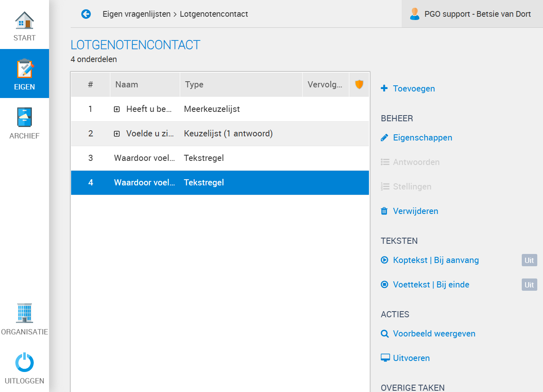Click the magnifier icon beside Voorbeeld weergeven

(384, 334)
